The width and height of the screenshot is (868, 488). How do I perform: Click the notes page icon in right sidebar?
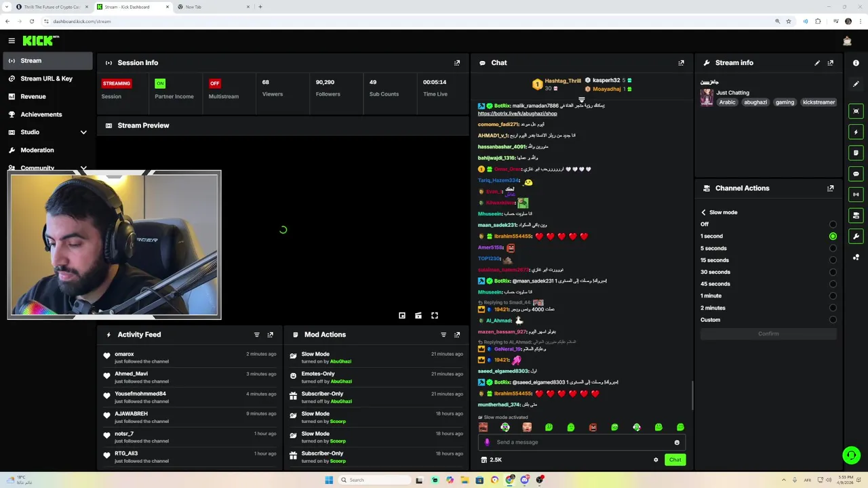click(856, 153)
